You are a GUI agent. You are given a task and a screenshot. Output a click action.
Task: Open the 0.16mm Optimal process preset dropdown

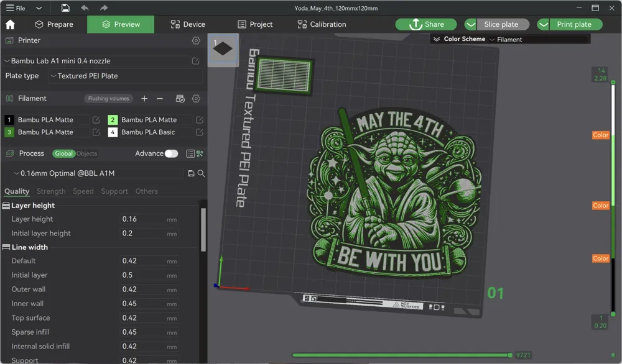(98, 173)
